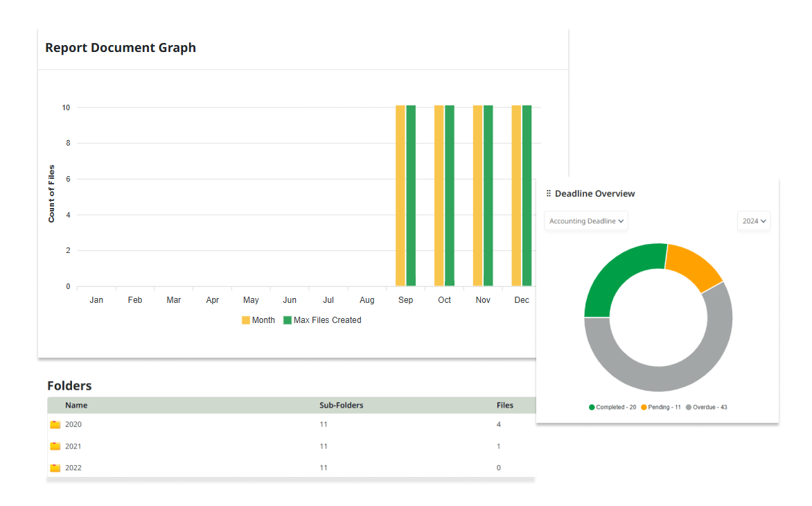Image resolution: width=812 pixels, height=506 pixels.
Task: Open the 2024 year dropdown
Action: (754, 221)
